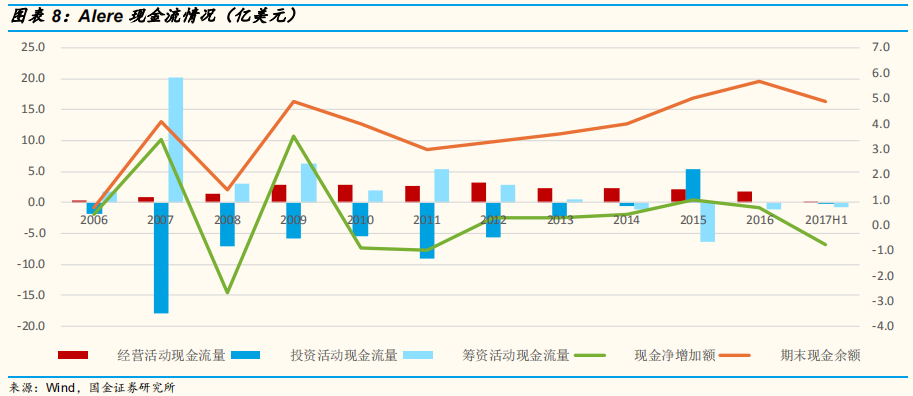Click the 2013 x-axis label
The width and height of the screenshot is (913, 396).
pyautogui.click(x=560, y=220)
